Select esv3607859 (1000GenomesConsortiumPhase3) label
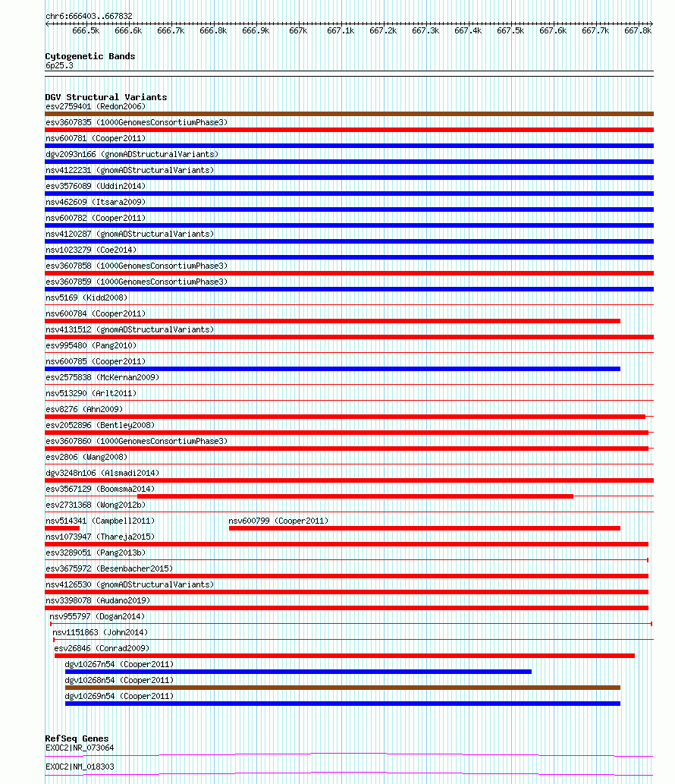This screenshot has height=784, width=675. tap(137, 282)
